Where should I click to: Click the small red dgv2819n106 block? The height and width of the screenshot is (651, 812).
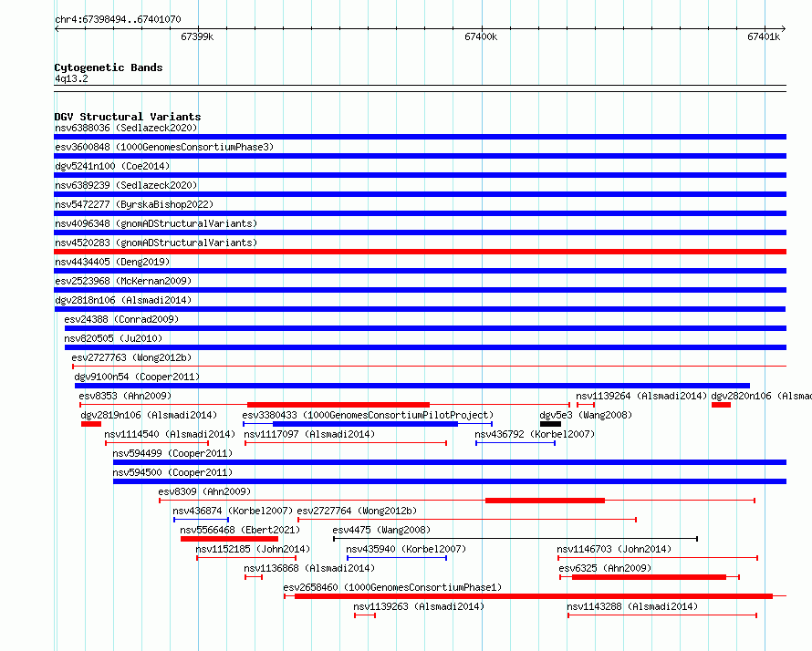click(91, 424)
